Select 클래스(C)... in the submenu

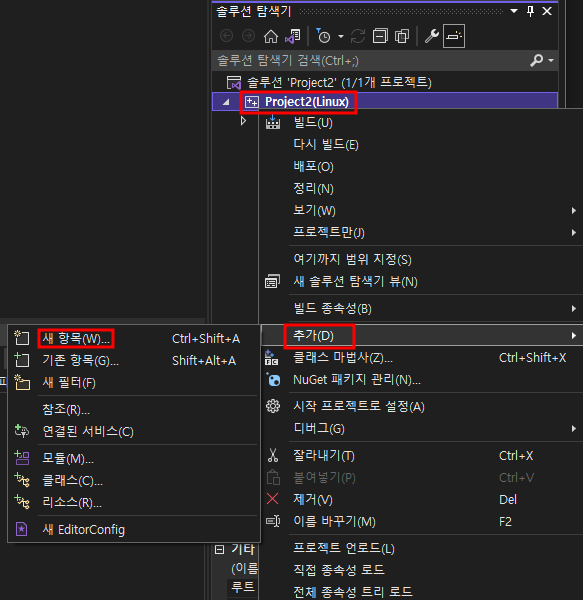click(134, 481)
